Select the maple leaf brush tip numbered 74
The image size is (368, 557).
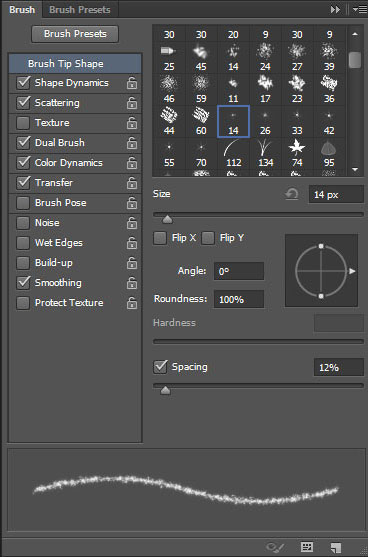[x=297, y=152]
